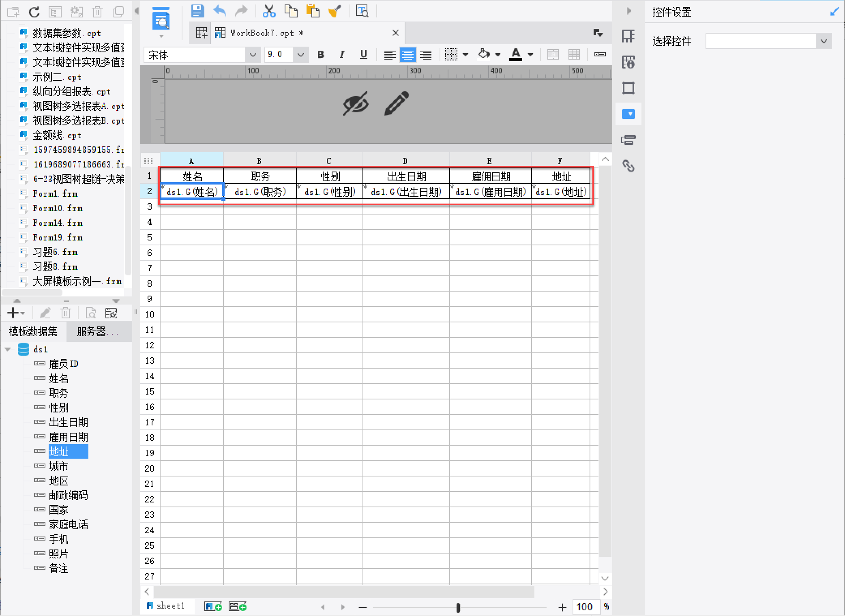Image resolution: width=845 pixels, height=616 pixels.
Task: Click the Cut scissors icon
Action: [269, 11]
